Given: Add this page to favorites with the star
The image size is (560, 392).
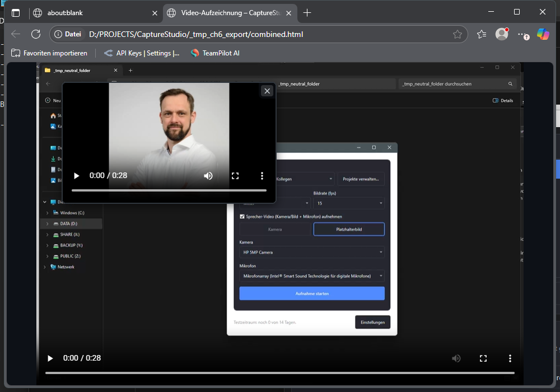Looking at the screenshot, I should click(x=457, y=34).
